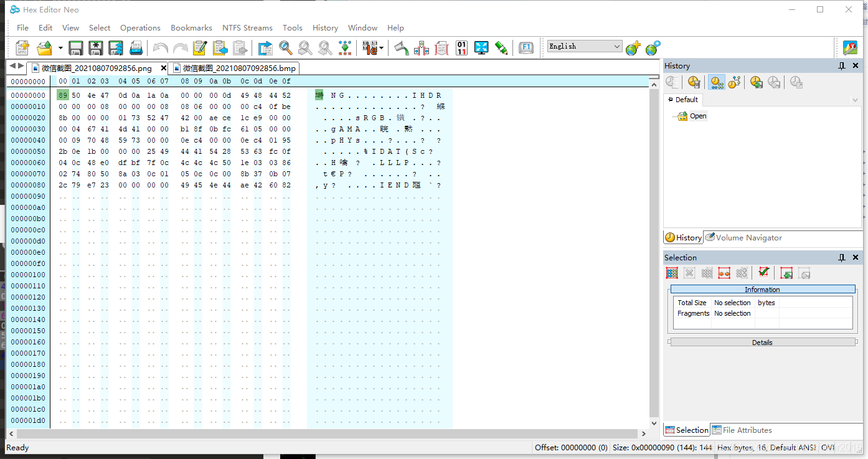Switch to the History bottom tab

tap(683, 237)
